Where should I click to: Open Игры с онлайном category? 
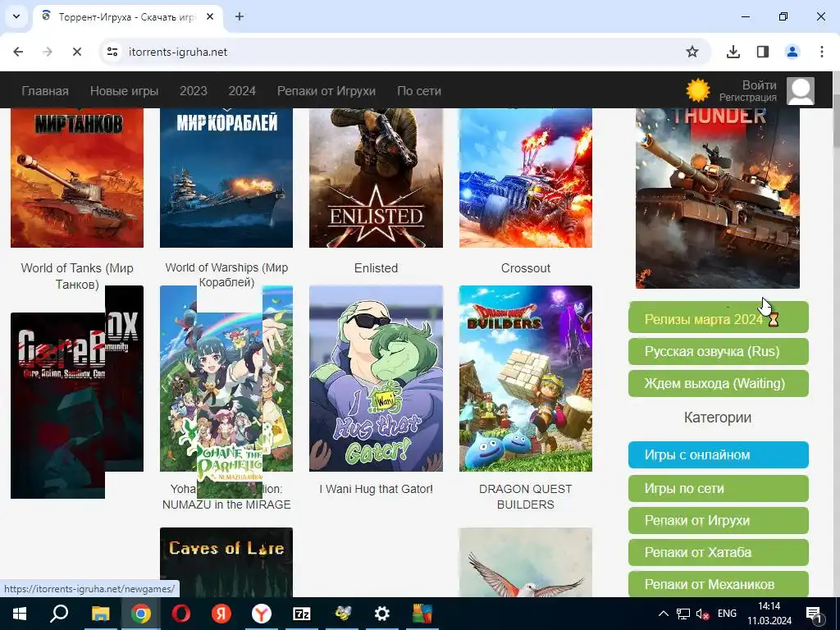click(719, 454)
